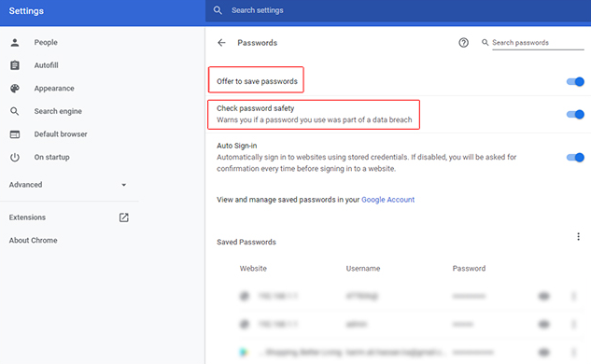Click the Website column header
Viewport: 591px width, 364px height.
click(253, 269)
